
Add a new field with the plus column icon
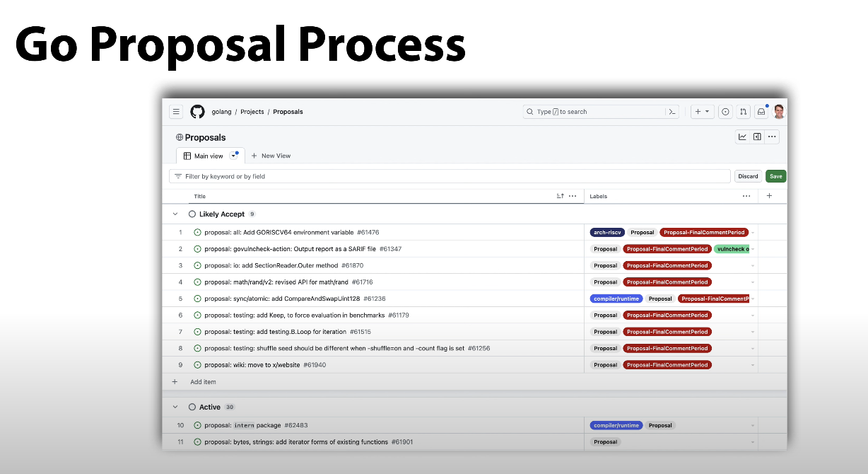click(x=770, y=196)
